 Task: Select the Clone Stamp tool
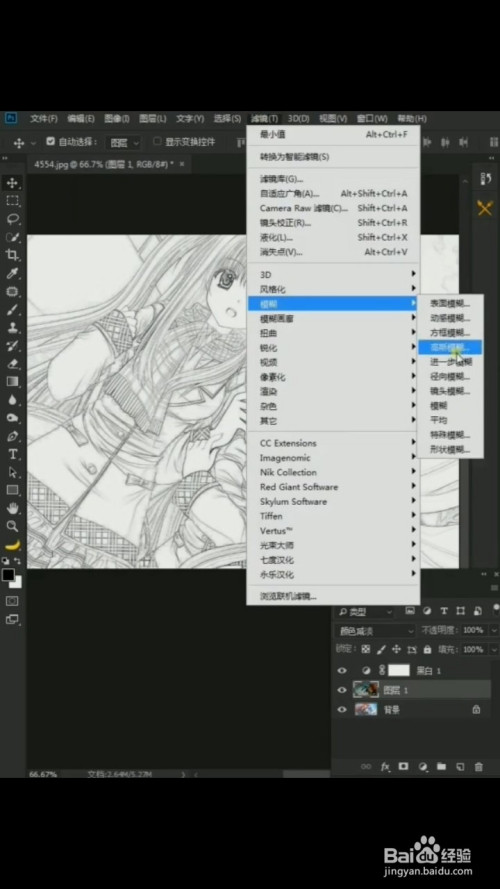coord(12,328)
